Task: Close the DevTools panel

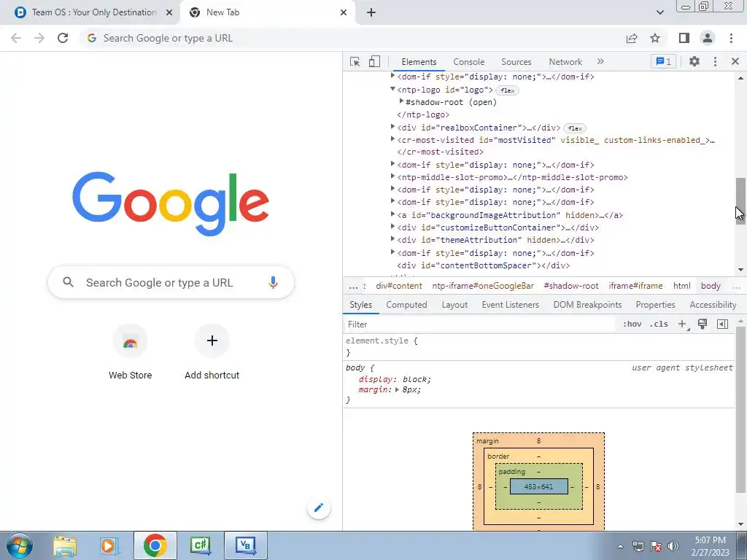Action: pos(735,61)
